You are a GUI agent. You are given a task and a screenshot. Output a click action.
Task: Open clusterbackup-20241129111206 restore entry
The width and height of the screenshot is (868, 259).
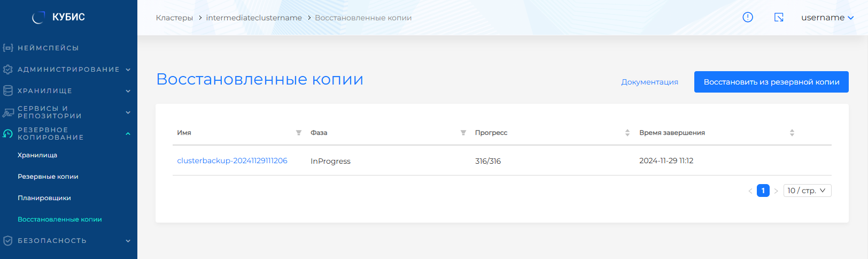click(x=232, y=161)
